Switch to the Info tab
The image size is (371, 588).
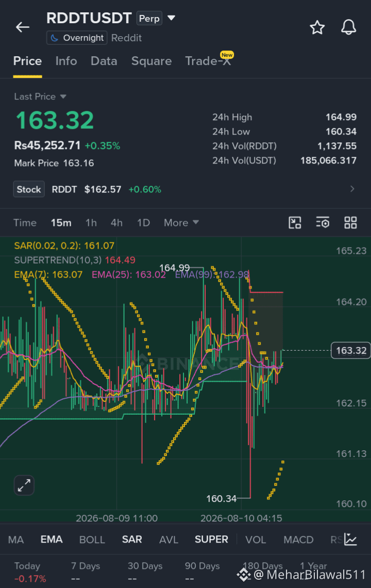click(x=66, y=61)
